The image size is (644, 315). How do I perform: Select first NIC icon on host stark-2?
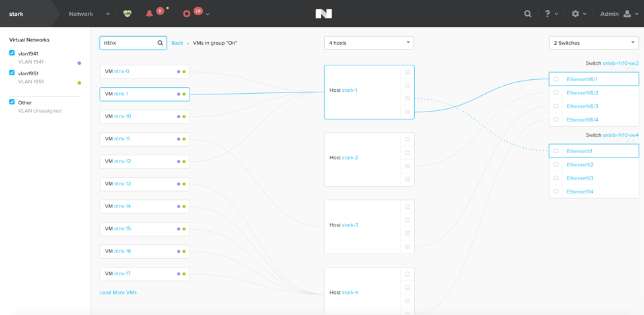click(x=408, y=139)
